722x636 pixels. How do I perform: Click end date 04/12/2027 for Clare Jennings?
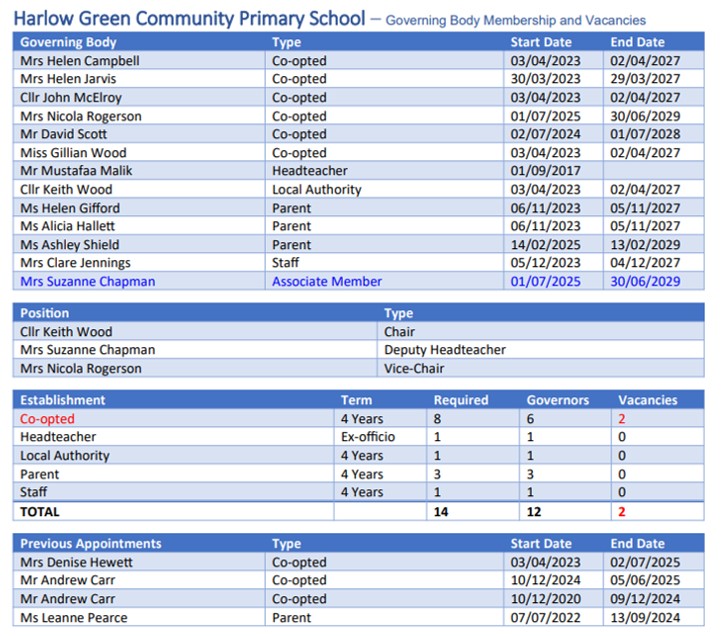[645, 263]
